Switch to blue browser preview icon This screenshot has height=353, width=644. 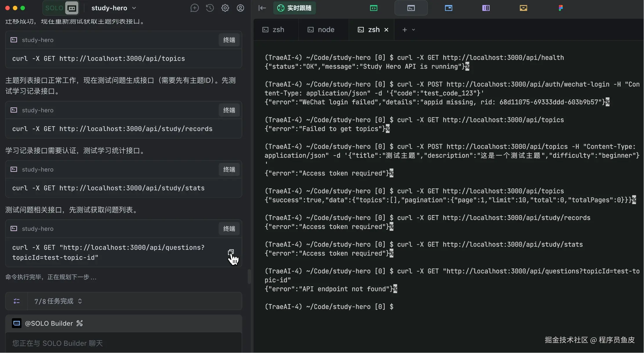(x=448, y=8)
